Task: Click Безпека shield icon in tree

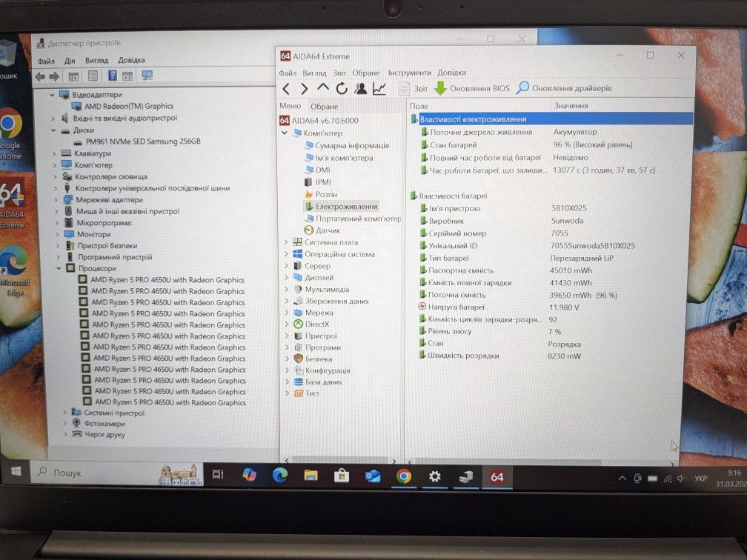Action: [x=299, y=359]
